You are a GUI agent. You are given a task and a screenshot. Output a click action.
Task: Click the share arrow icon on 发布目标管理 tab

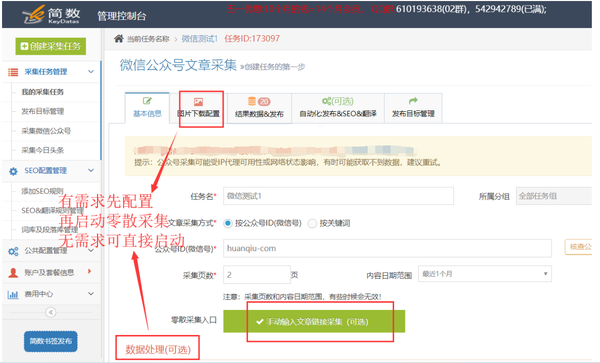pos(413,101)
